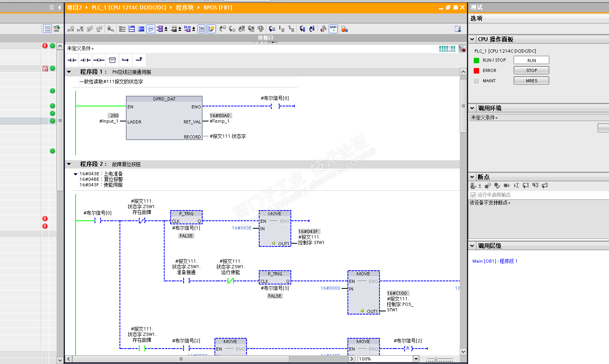The width and height of the screenshot is (609, 364).
Task: Collapse 程序段 1 network
Action: coord(69,72)
